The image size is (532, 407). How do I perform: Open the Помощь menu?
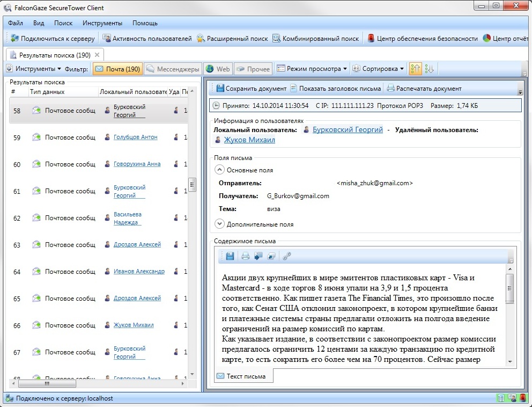pos(145,23)
